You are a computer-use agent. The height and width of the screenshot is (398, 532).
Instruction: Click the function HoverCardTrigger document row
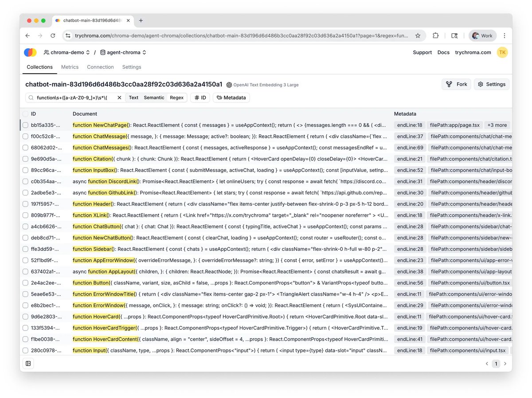point(230,328)
